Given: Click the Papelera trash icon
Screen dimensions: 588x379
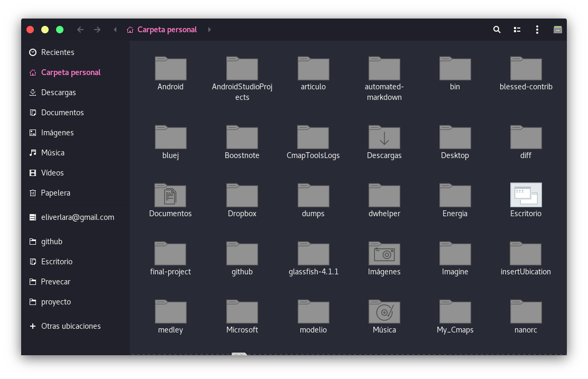Looking at the screenshot, I should [x=33, y=193].
